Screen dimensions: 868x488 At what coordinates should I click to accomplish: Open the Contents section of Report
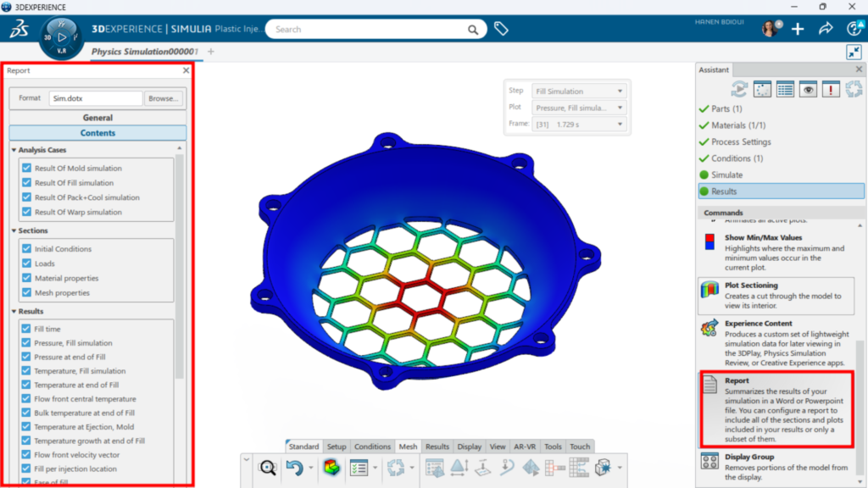(97, 133)
